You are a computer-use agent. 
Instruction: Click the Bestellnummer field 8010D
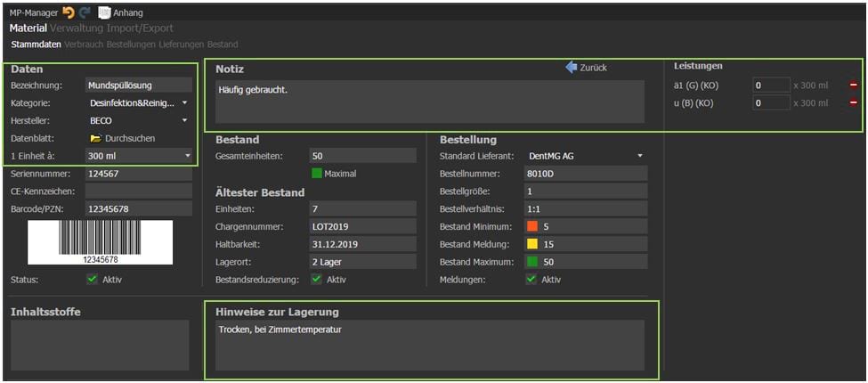586,174
